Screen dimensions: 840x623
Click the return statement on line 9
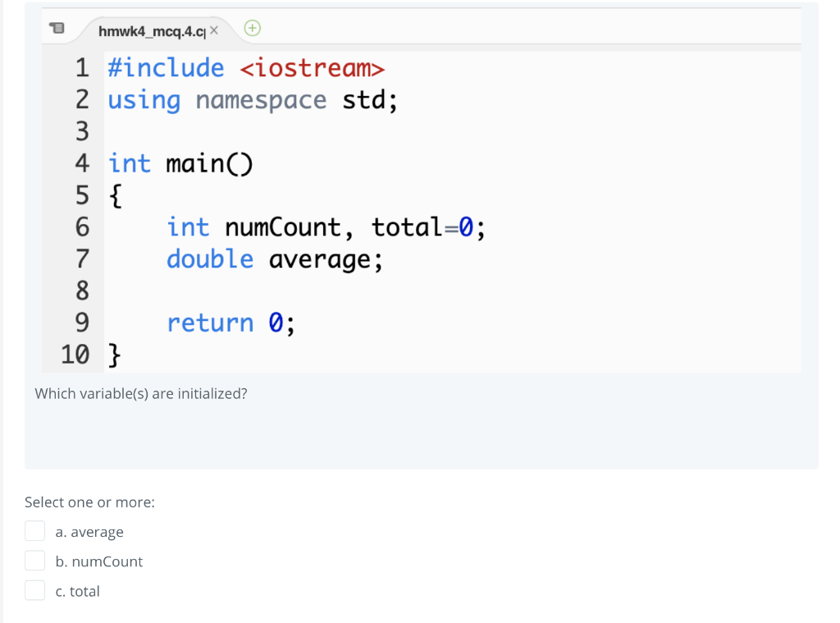coord(211,322)
